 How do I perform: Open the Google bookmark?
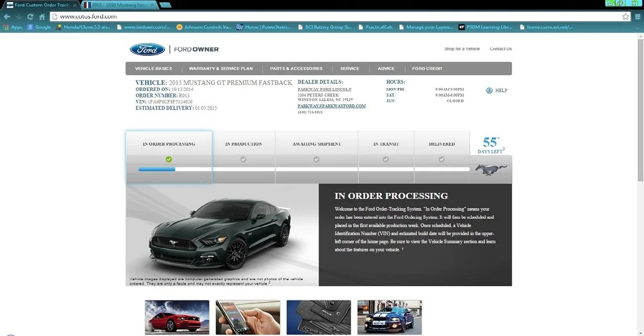(40, 27)
